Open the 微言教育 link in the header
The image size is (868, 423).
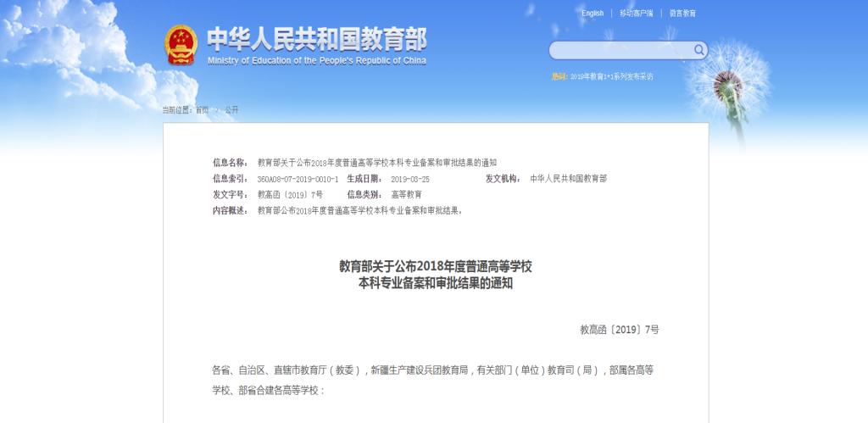click(682, 14)
